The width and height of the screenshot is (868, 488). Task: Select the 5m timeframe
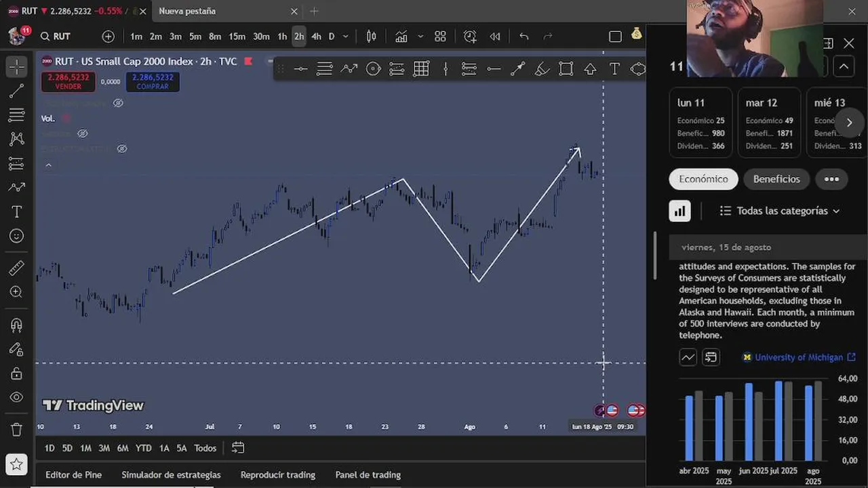click(195, 37)
